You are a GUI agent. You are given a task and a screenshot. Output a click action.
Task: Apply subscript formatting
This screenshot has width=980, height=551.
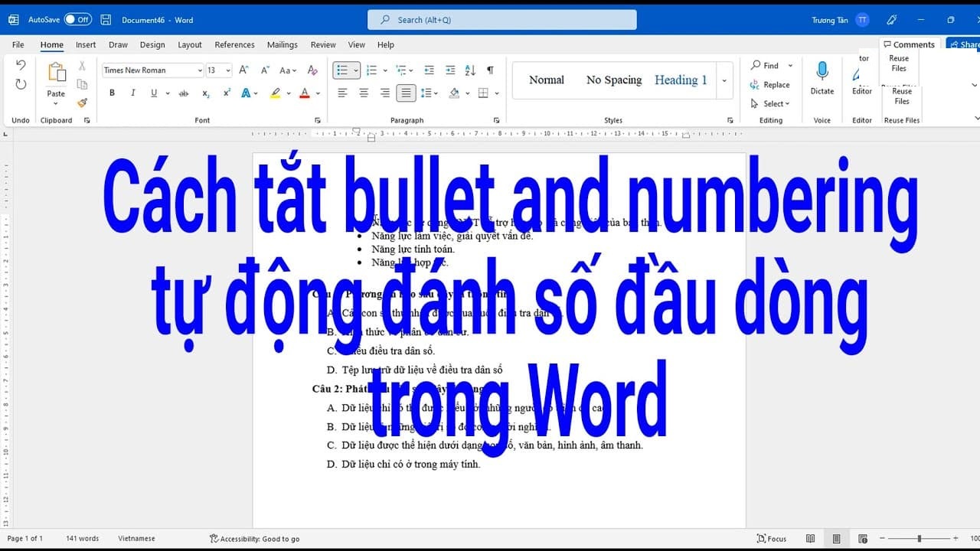pyautogui.click(x=206, y=93)
